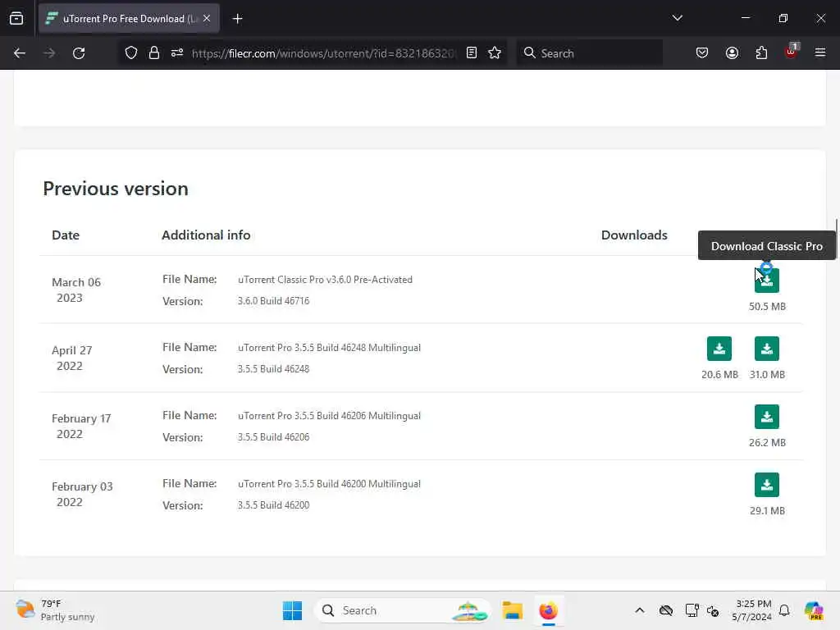Open the Windows Start menu
The image size is (840, 630).
tap(293, 610)
